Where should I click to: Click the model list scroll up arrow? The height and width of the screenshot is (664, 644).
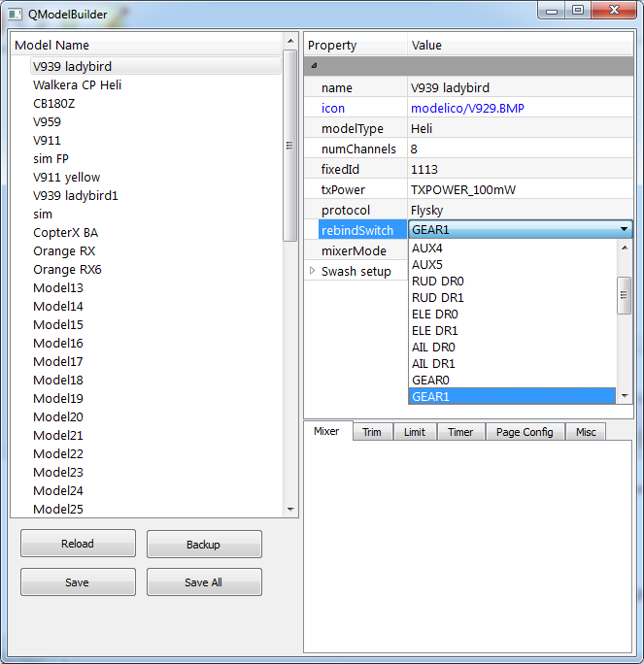[x=290, y=41]
